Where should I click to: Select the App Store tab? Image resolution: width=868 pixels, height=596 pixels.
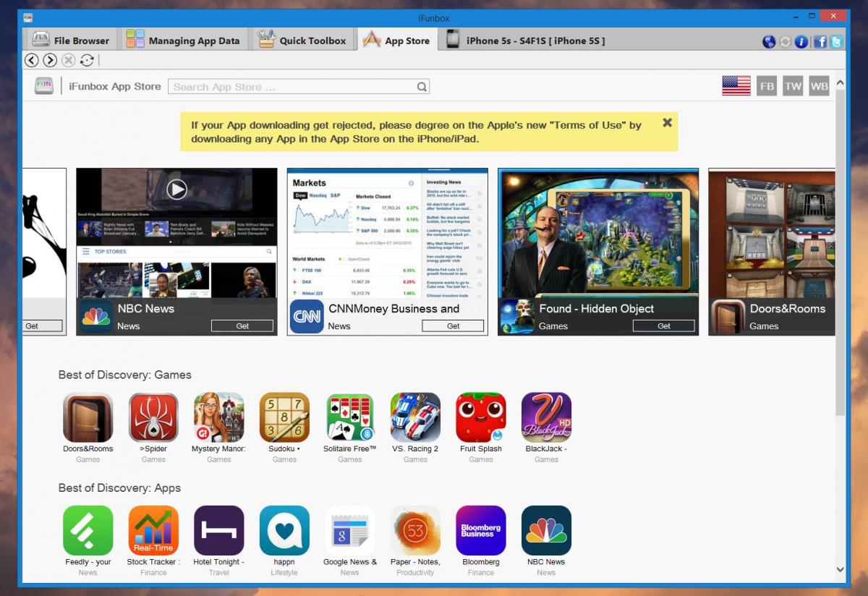396,40
